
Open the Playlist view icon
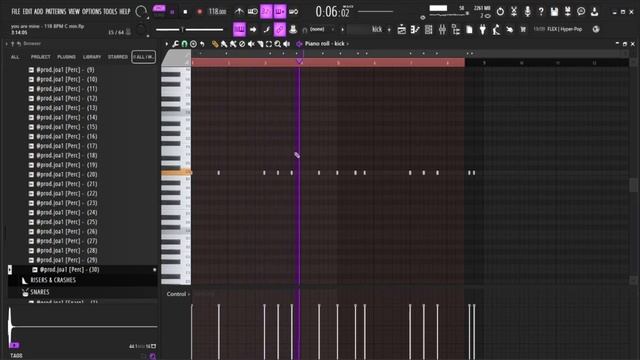click(402, 29)
